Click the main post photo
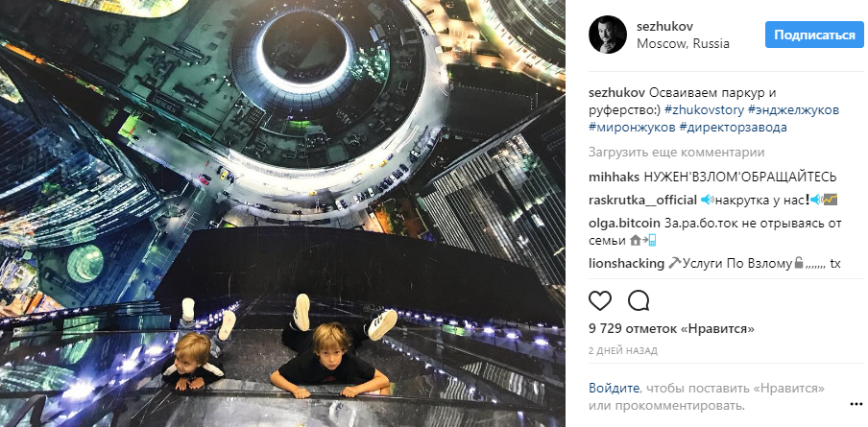Image resolution: width=868 pixels, height=427 pixels. [x=282, y=213]
